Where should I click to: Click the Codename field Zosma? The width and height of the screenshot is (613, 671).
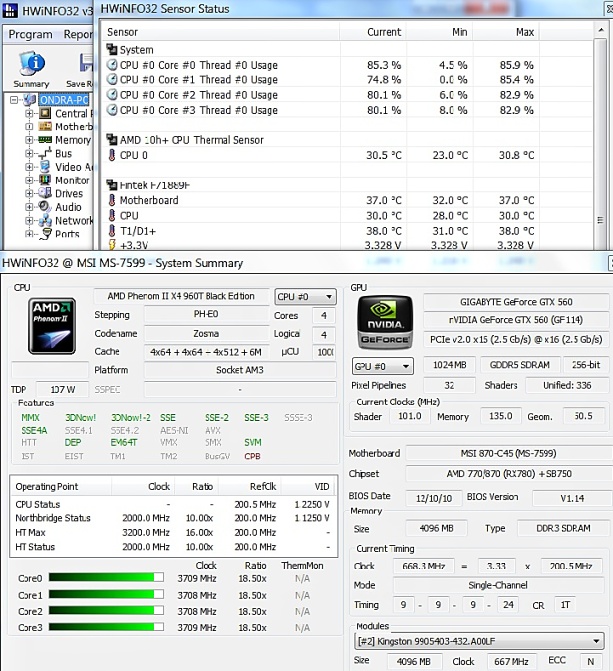[206, 333]
